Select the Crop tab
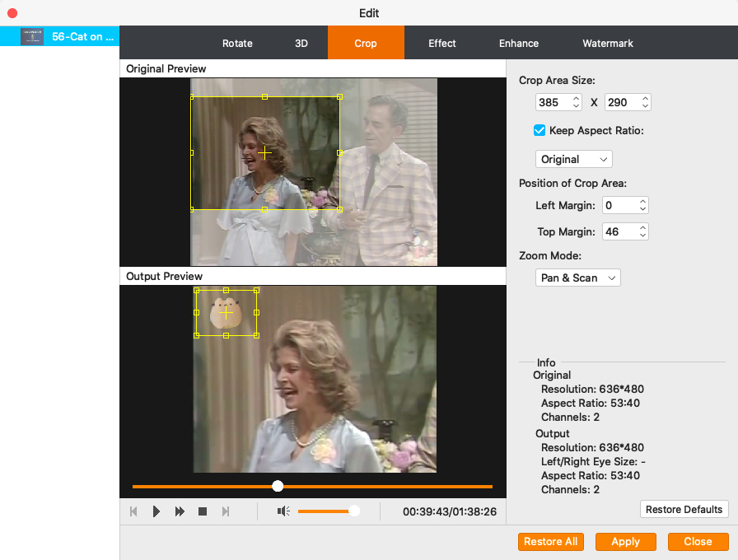This screenshot has height=560, width=738. pyautogui.click(x=366, y=44)
